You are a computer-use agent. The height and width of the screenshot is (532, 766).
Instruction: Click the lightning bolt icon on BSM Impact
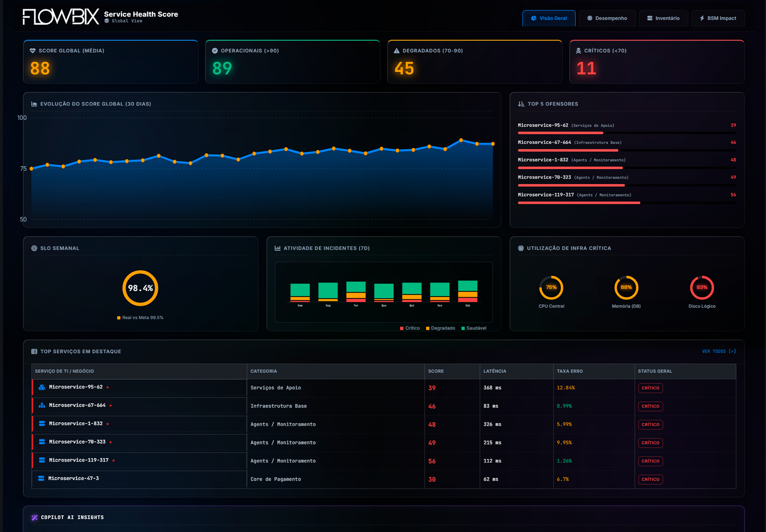click(701, 18)
